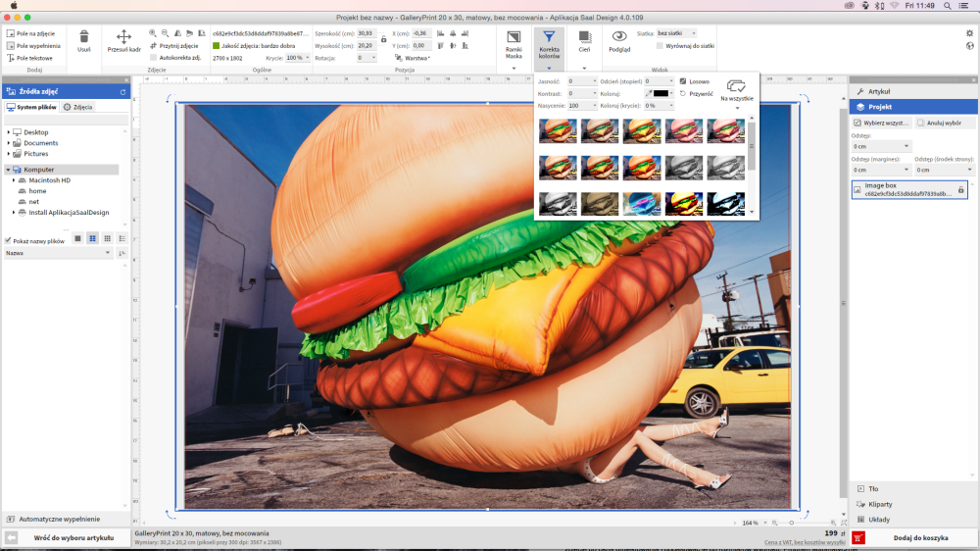Adjust the zoom slider at bottom
Viewport: 980px width, 551px height.
point(791,523)
